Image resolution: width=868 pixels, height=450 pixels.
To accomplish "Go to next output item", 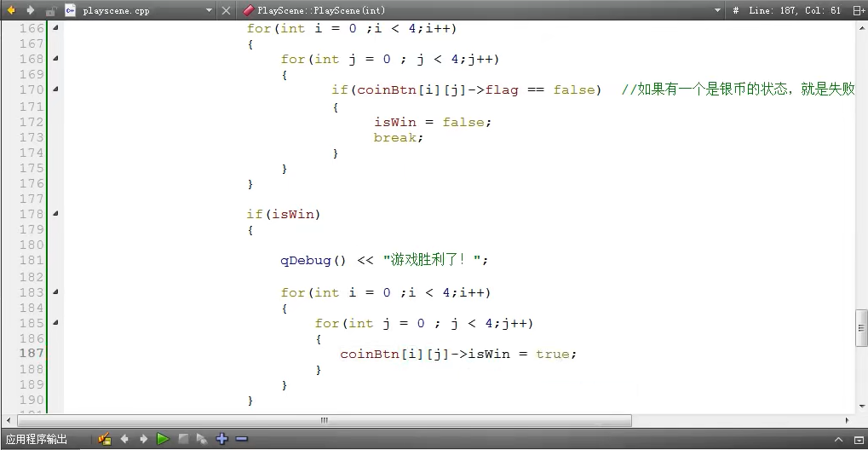I will click(144, 440).
